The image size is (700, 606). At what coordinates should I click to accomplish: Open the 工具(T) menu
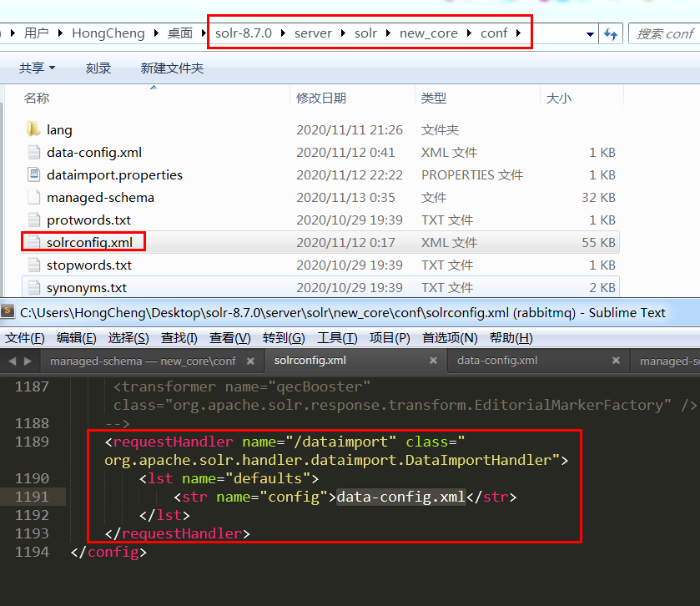tap(337, 337)
